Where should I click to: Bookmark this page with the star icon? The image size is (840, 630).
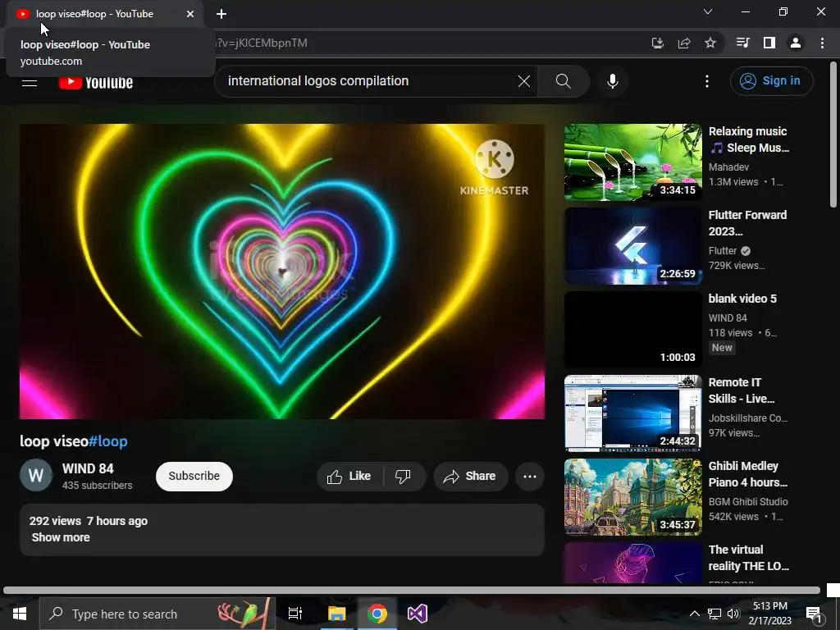[x=710, y=43]
